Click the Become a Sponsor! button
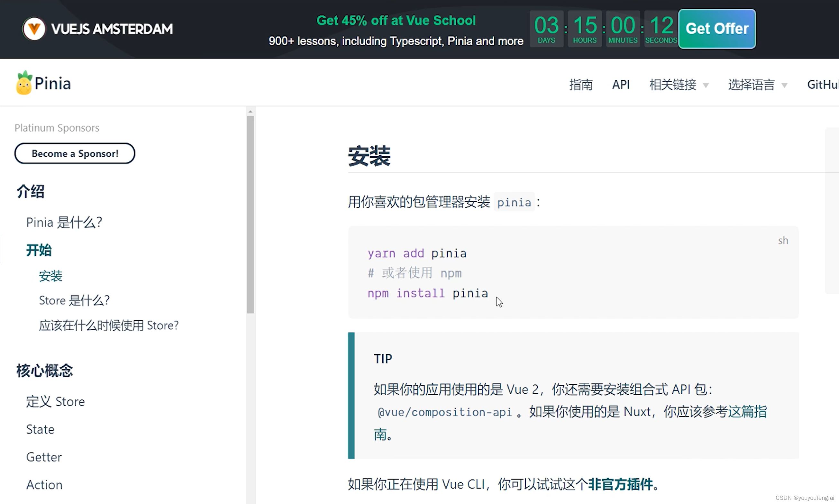 pos(75,153)
